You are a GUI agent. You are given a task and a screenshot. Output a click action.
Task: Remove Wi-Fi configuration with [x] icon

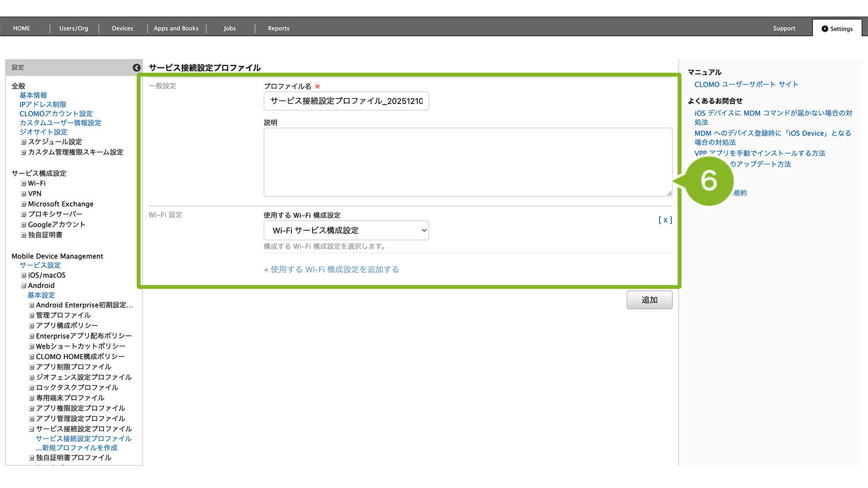coord(665,220)
